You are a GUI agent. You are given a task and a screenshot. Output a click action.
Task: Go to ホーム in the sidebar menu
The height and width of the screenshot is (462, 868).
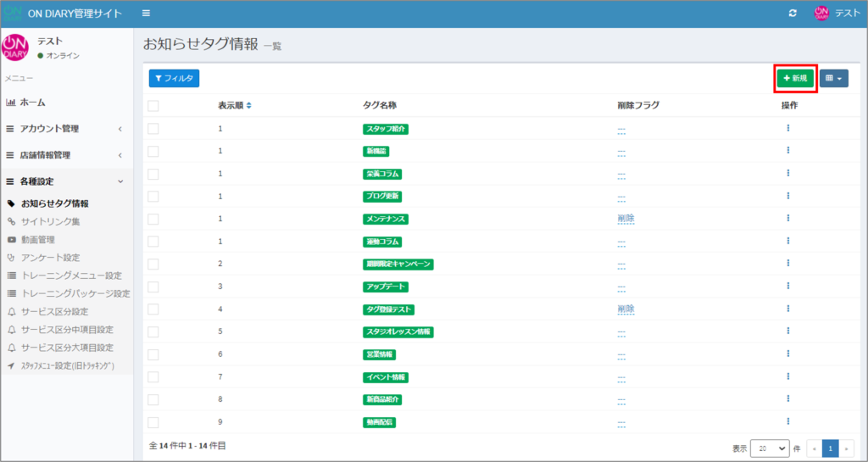click(x=32, y=103)
